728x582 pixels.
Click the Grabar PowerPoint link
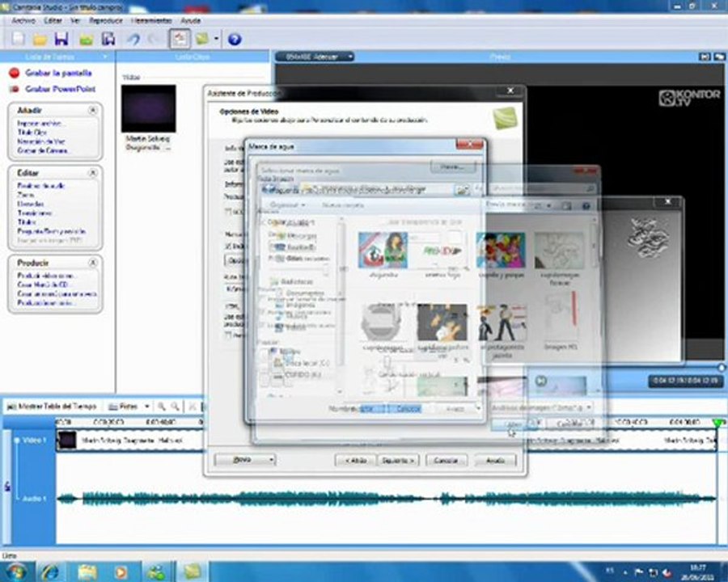click(61, 89)
